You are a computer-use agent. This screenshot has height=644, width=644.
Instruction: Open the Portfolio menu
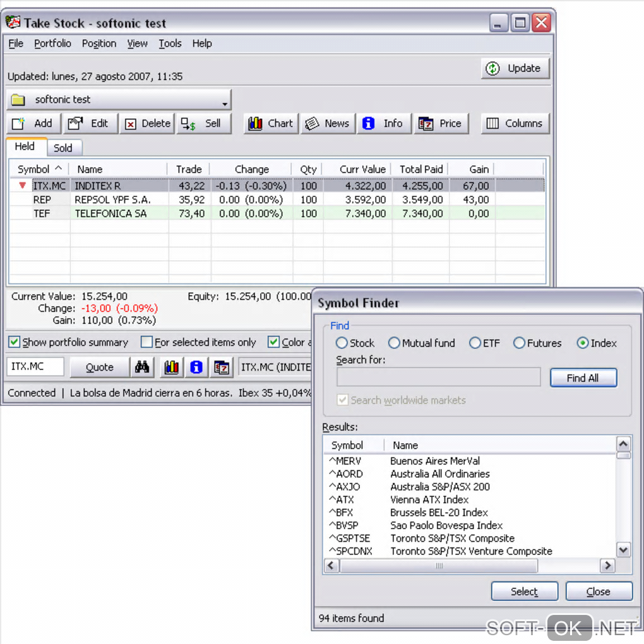tap(52, 44)
